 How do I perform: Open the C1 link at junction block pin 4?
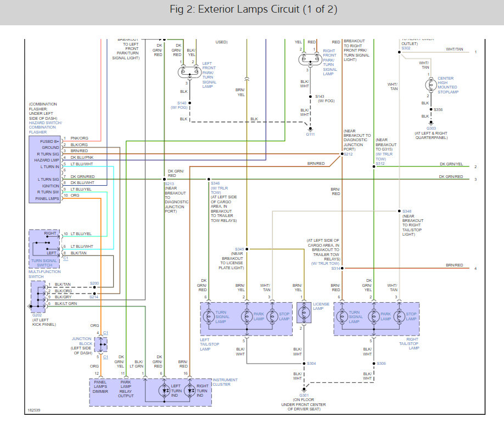click(105, 333)
